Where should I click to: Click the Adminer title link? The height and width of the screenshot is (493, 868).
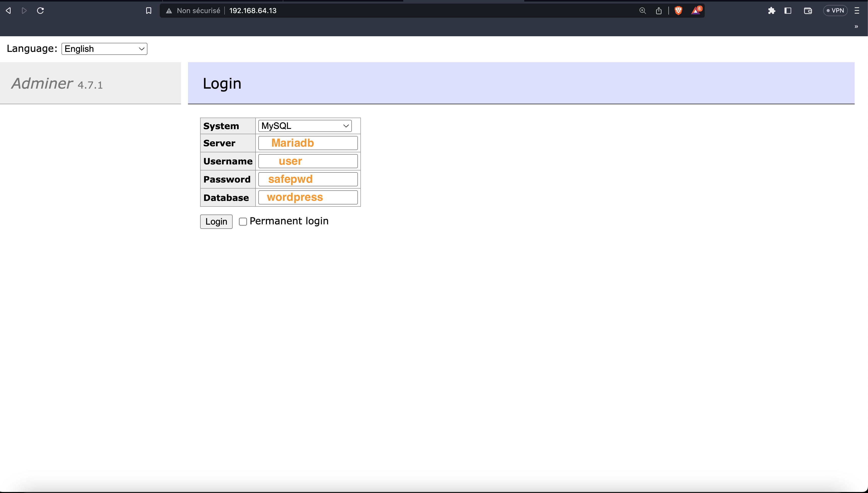click(x=42, y=83)
